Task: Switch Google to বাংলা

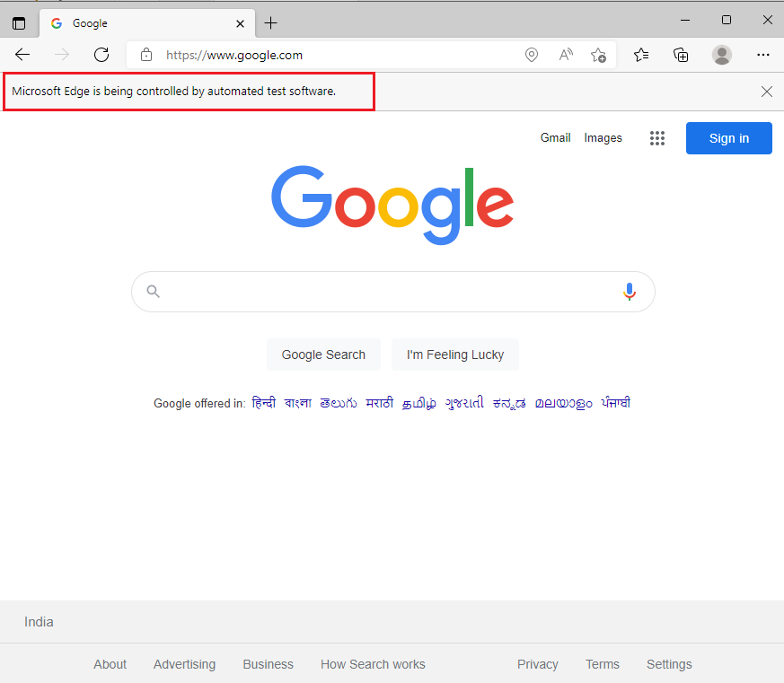Action: [x=298, y=403]
